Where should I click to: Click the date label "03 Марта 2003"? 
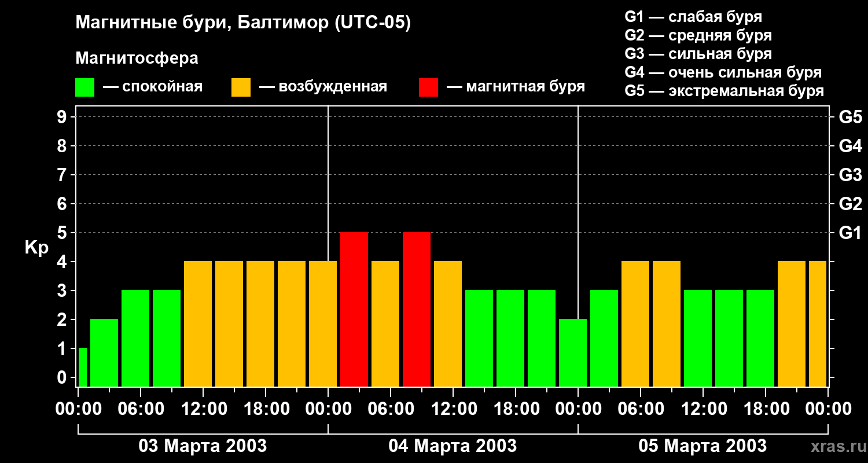coord(203,446)
